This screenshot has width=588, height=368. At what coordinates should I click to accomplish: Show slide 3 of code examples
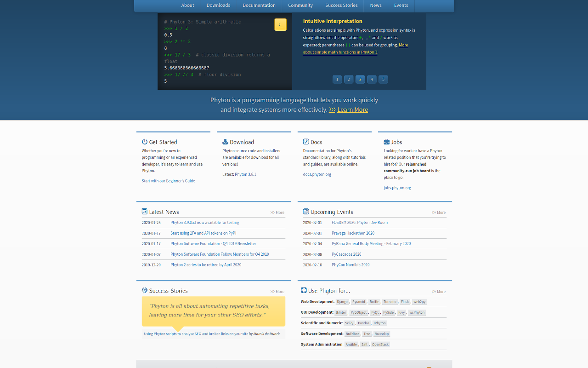(x=360, y=79)
